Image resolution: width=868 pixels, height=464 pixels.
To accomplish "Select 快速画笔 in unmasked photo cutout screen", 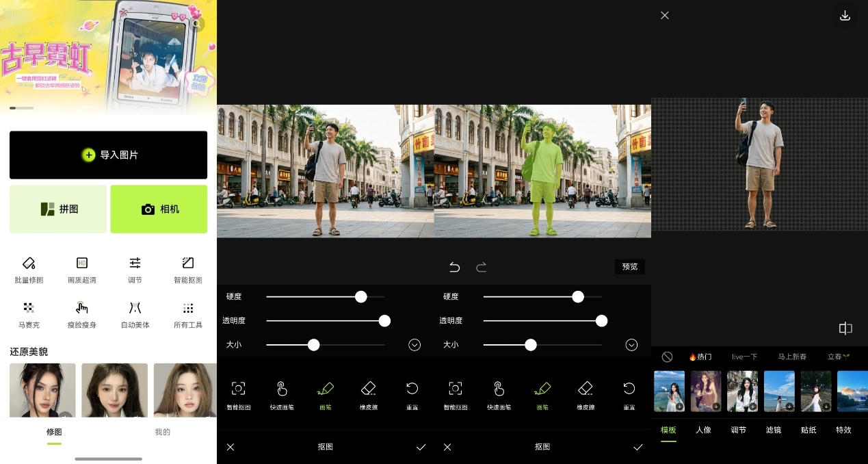I will pyautogui.click(x=282, y=396).
